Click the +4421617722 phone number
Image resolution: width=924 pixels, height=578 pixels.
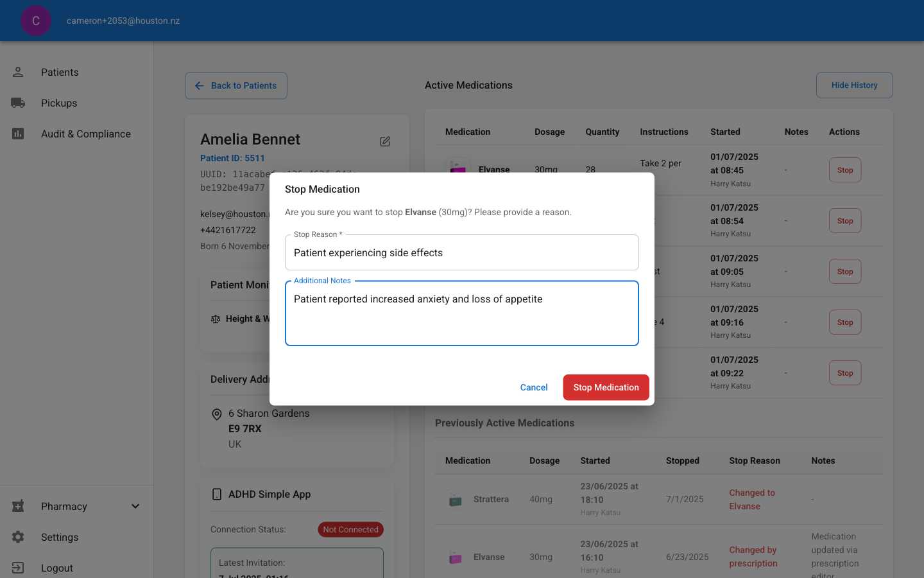tap(228, 230)
